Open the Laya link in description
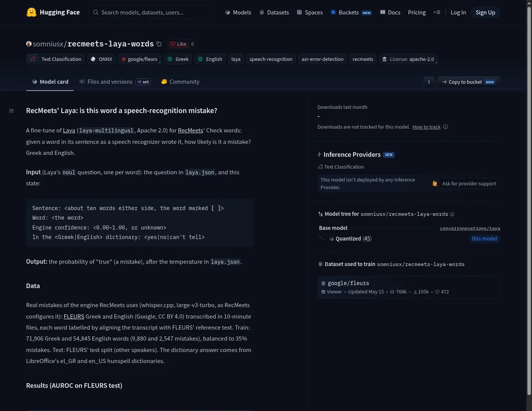Image resolution: width=532 pixels, height=411 pixels. 69,130
